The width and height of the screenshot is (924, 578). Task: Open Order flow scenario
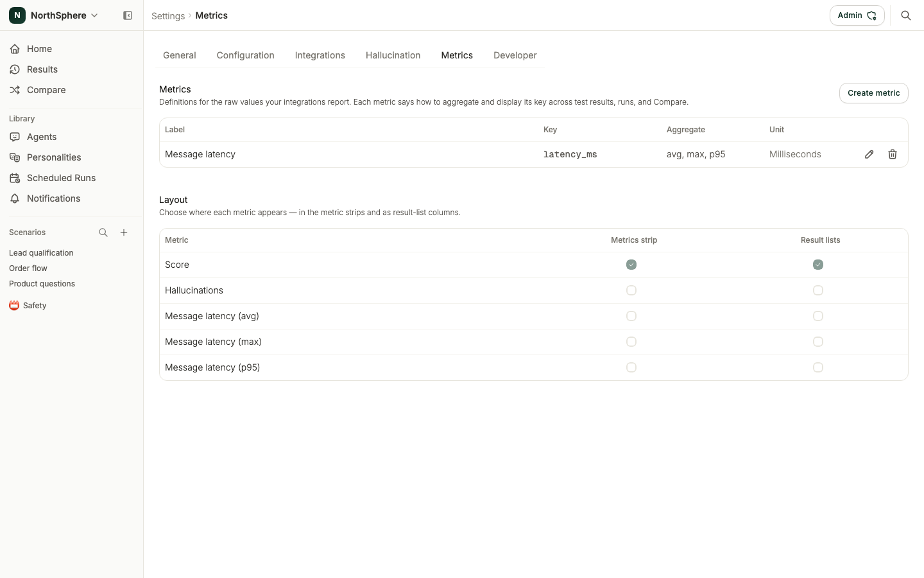pos(28,268)
